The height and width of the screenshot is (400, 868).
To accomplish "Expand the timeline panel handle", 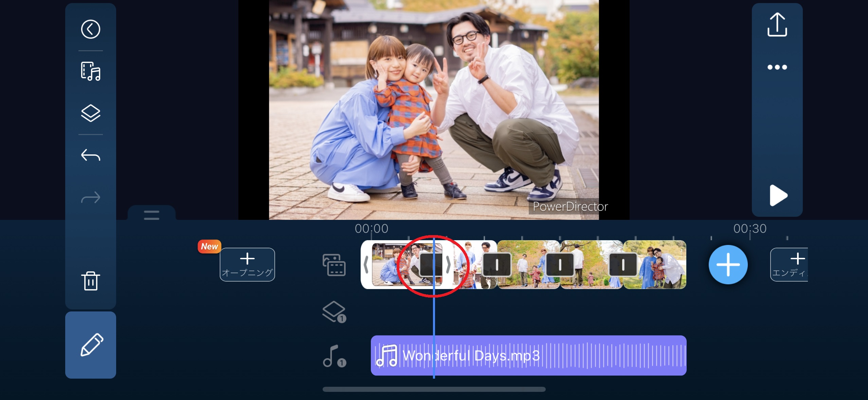I will coord(151,214).
